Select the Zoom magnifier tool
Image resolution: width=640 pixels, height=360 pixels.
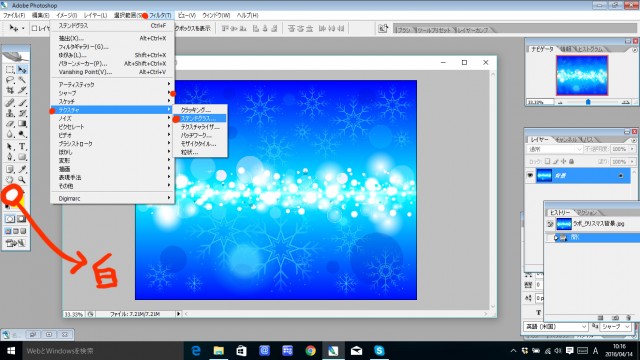22,180
